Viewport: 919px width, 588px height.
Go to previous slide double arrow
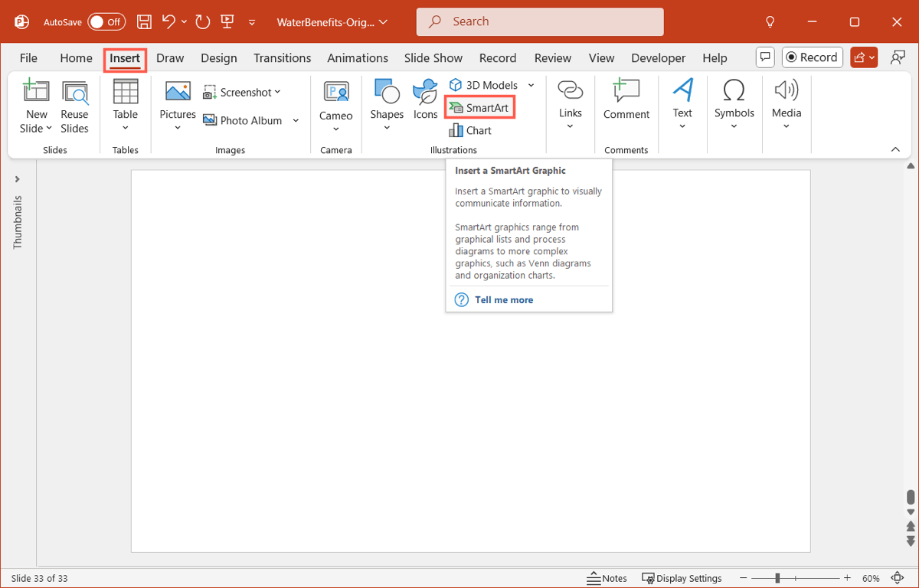point(911,526)
